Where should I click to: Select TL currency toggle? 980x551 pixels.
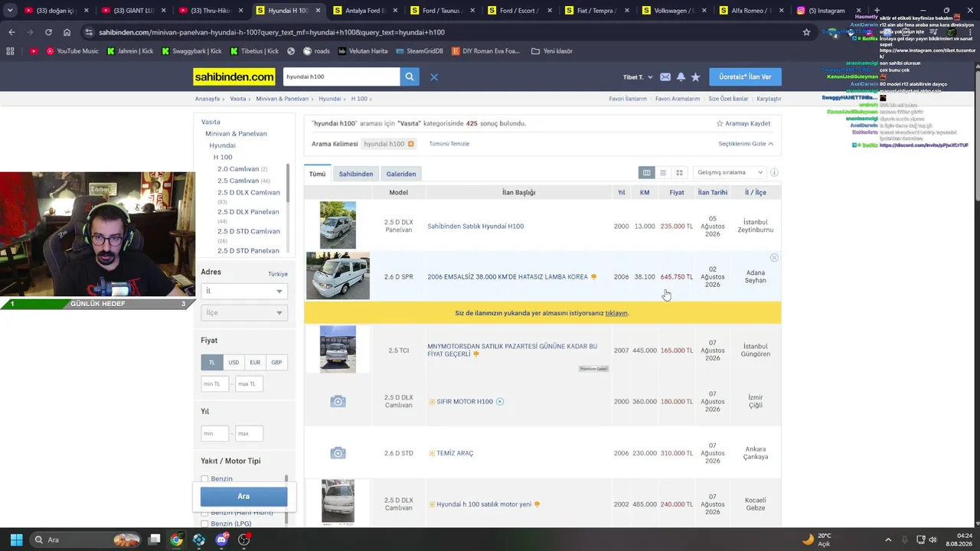pyautogui.click(x=212, y=362)
